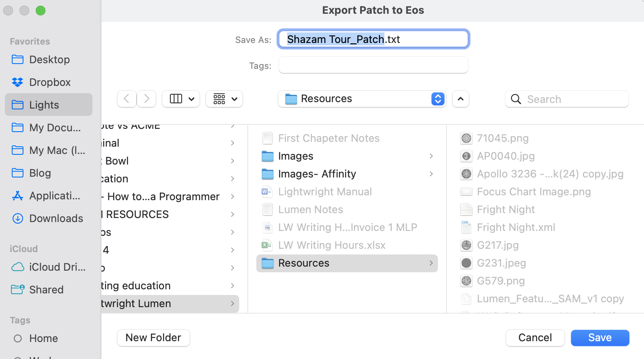Image resolution: width=644 pixels, height=359 pixels.
Task: Go forward with the right arrow button
Action: point(146,99)
